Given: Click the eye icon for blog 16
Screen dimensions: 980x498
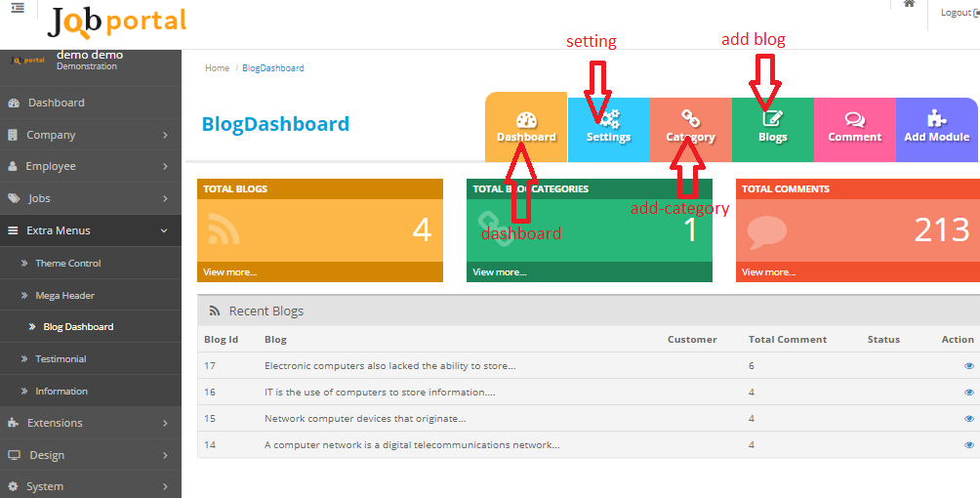Looking at the screenshot, I should pyautogui.click(x=968, y=393).
